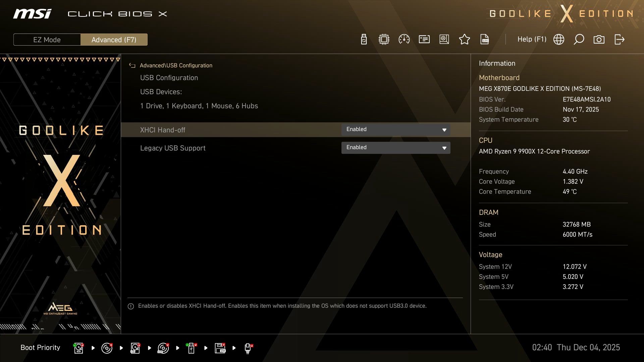Open the M-Flash firmware update tool
The height and width of the screenshot is (362, 644).
pyautogui.click(x=364, y=39)
